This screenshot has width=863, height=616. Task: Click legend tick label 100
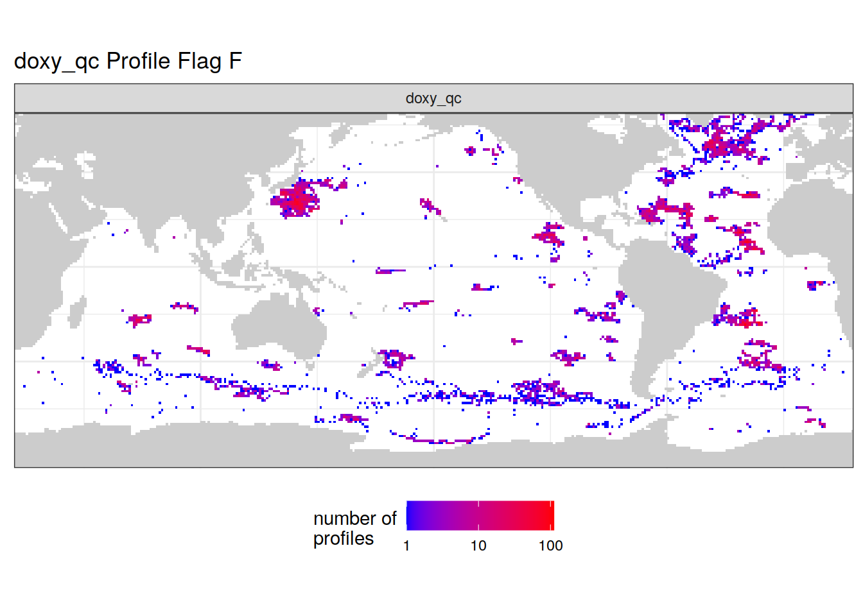(x=550, y=546)
